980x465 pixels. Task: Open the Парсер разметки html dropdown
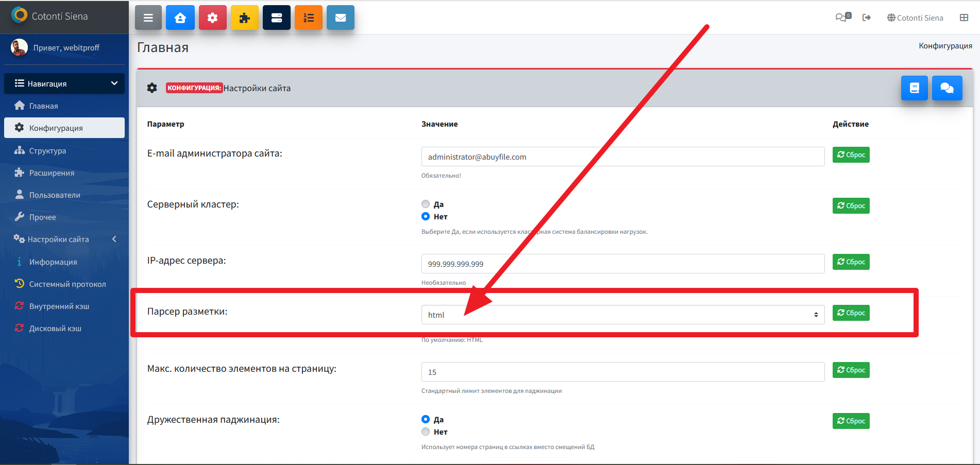pyautogui.click(x=622, y=315)
